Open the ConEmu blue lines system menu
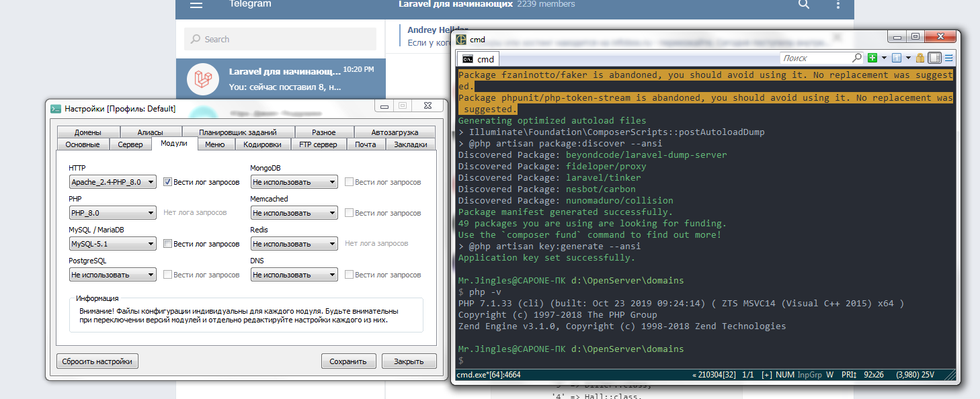 tap(949, 58)
